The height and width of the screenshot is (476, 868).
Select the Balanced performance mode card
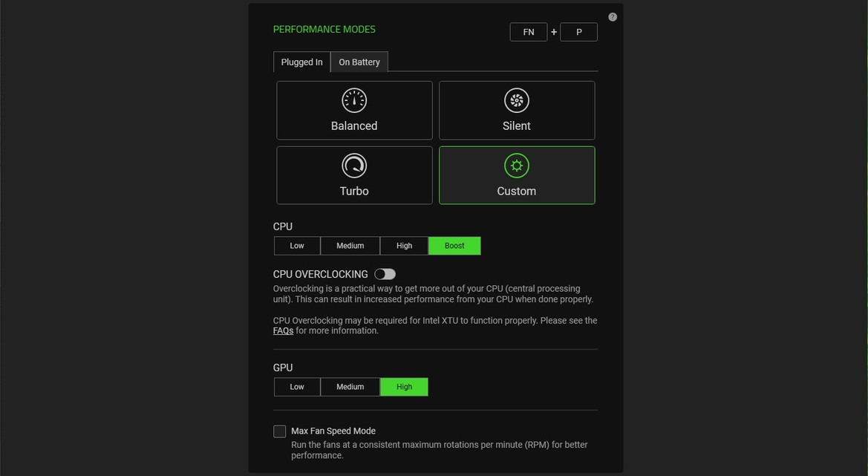click(354, 110)
